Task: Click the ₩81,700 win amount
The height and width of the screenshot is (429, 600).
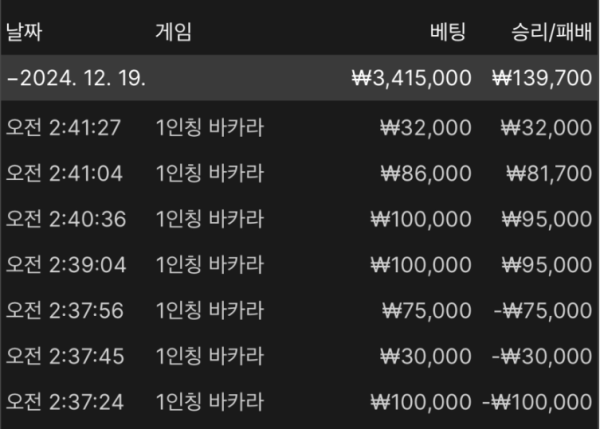Action: click(x=549, y=173)
